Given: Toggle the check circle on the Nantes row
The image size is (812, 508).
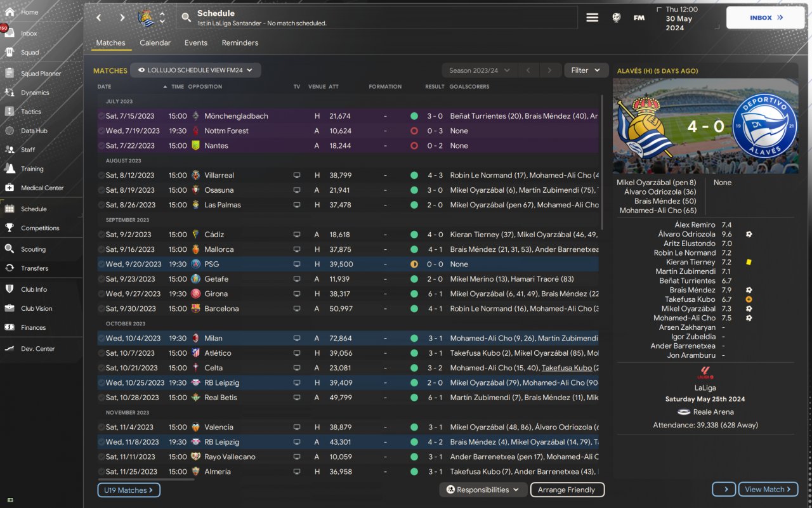Looking at the screenshot, I should pyautogui.click(x=101, y=145).
